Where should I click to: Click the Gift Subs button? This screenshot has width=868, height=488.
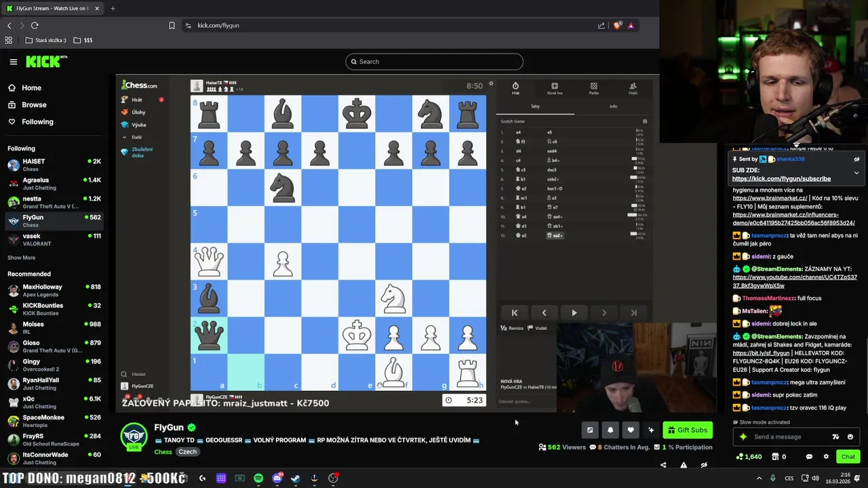pyautogui.click(x=688, y=430)
